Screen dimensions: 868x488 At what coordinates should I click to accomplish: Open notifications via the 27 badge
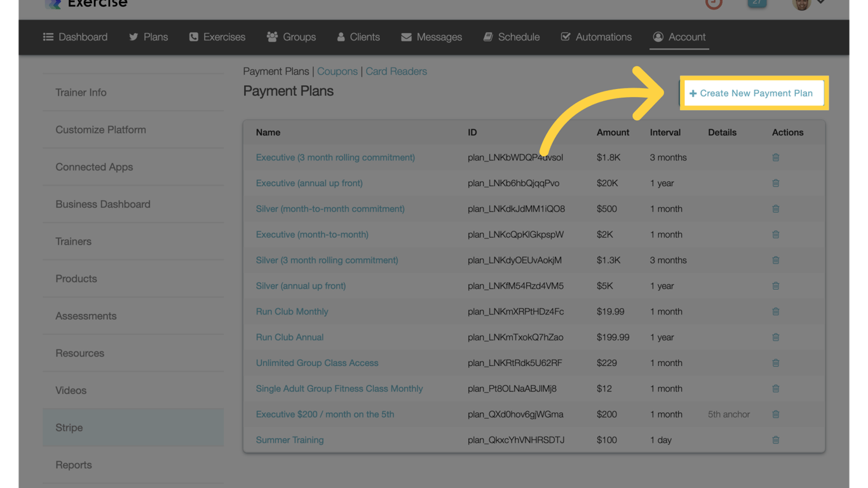757,2
